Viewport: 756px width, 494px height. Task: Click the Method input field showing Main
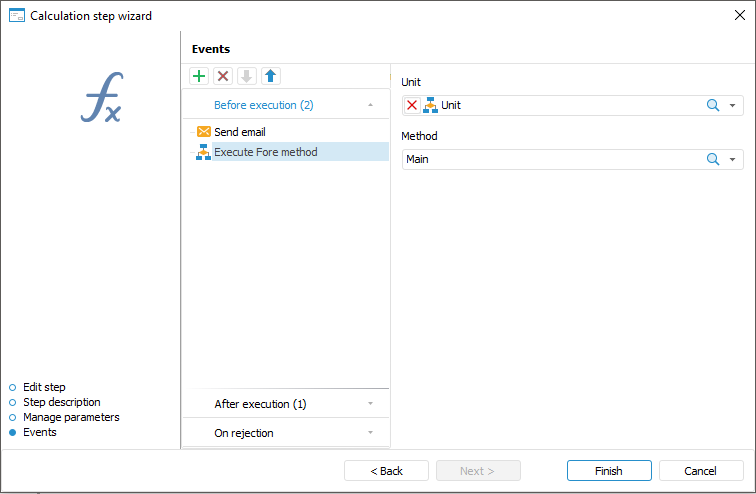coord(550,159)
